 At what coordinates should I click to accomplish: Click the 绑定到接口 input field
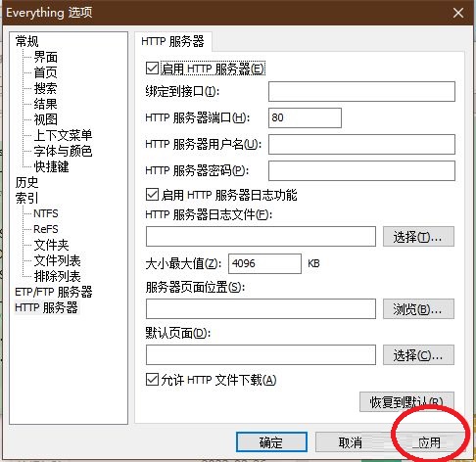(x=361, y=91)
